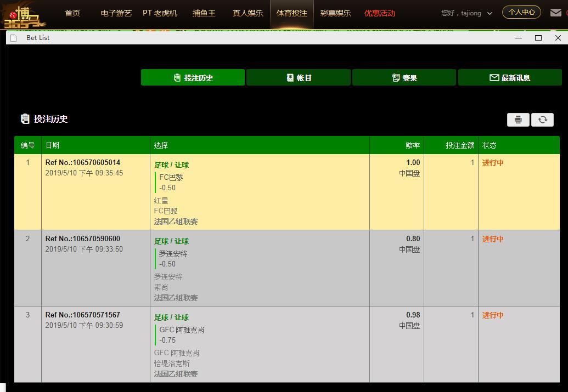568x392 pixels.
Task: Click the odds value 1.00
Action: click(x=413, y=162)
